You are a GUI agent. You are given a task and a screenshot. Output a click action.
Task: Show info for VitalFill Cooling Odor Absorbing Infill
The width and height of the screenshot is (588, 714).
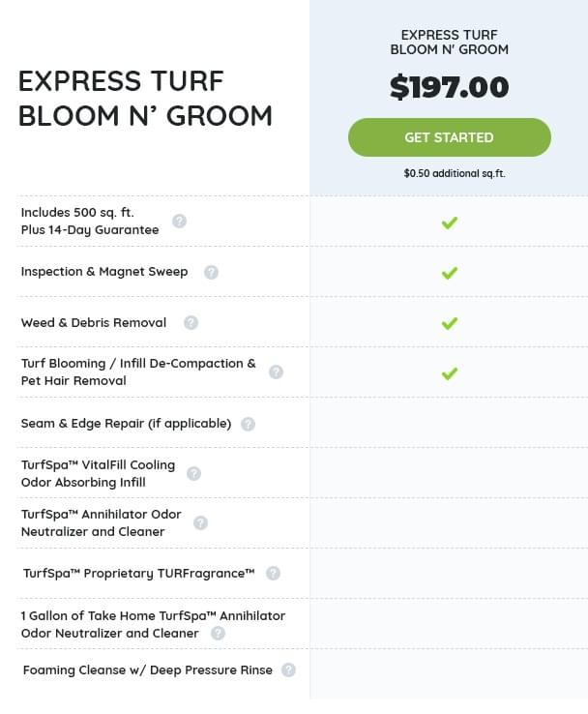coord(193,473)
